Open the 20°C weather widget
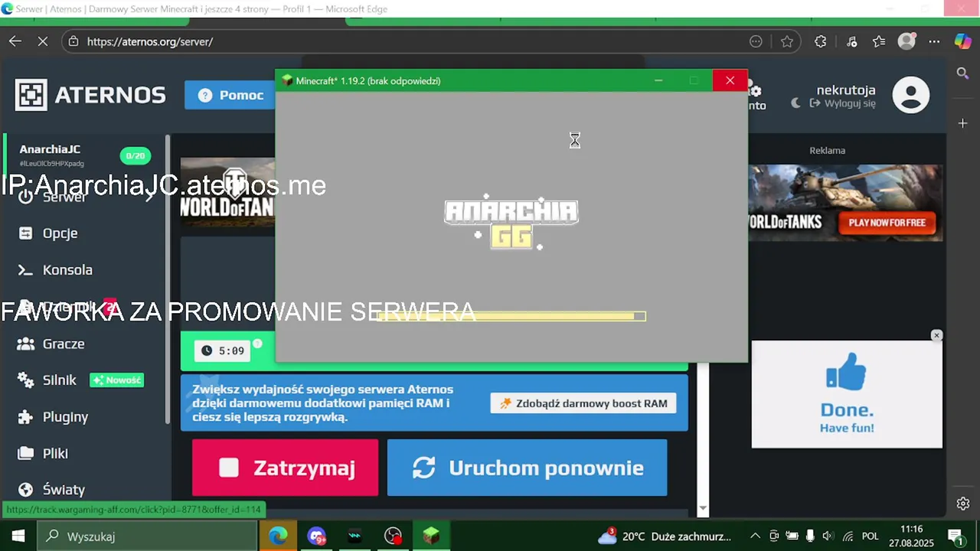The image size is (980, 551). (x=665, y=536)
